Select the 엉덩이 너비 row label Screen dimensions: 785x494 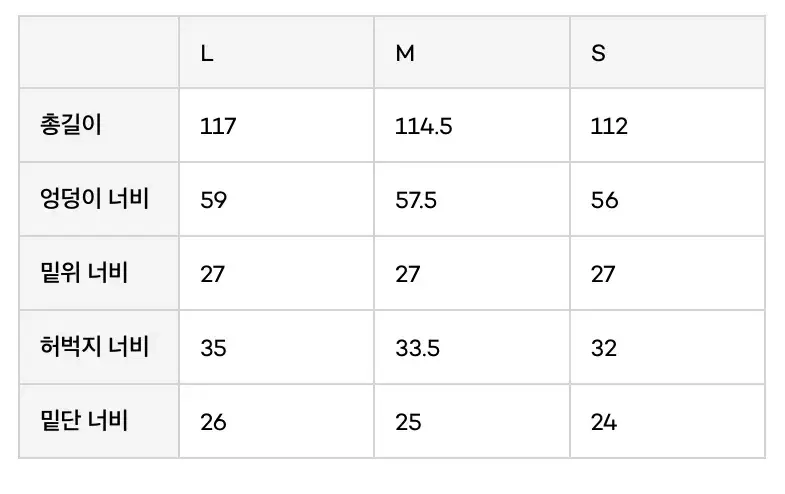[x=90, y=199]
